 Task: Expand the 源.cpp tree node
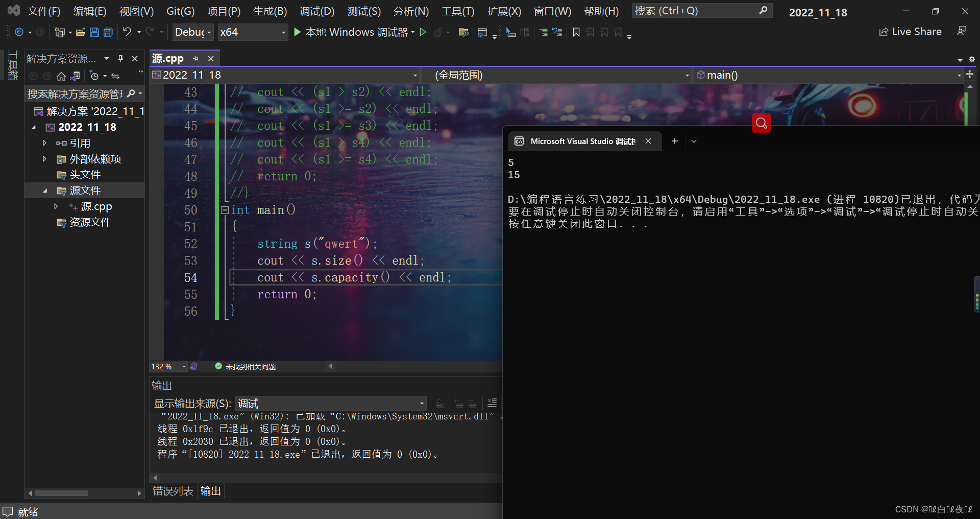pos(56,206)
